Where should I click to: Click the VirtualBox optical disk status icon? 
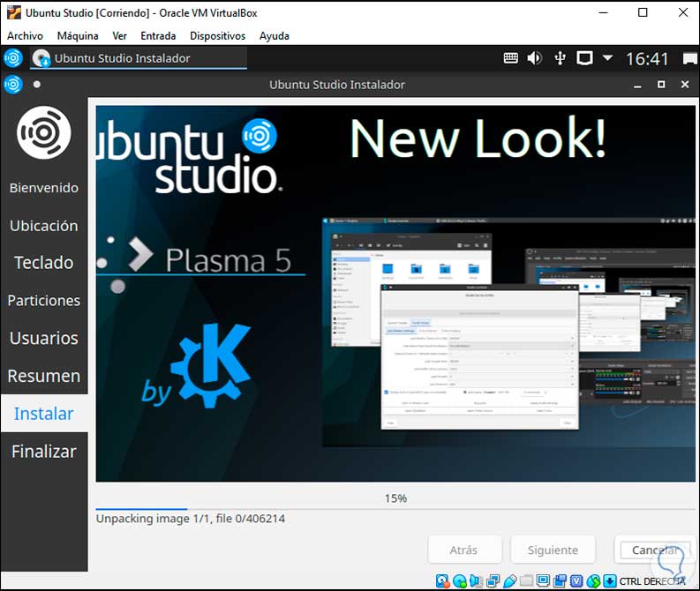click(461, 581)
